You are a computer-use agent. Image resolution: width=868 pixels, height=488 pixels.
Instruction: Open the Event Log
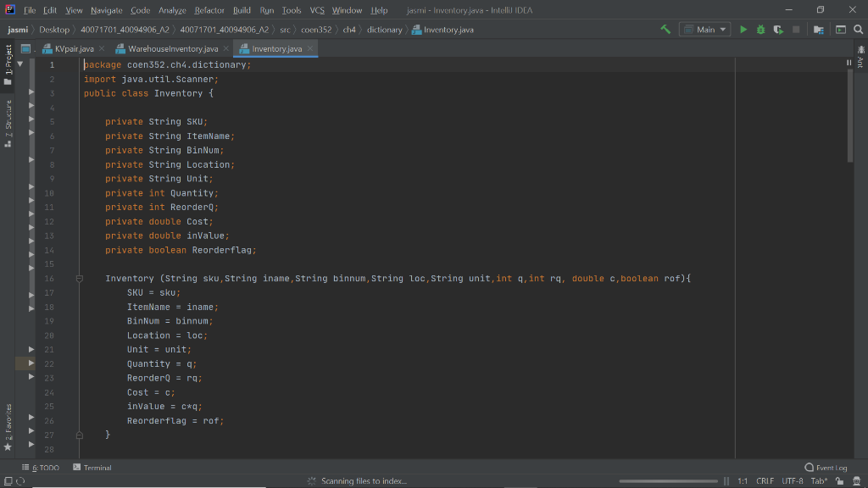[826, 468]
